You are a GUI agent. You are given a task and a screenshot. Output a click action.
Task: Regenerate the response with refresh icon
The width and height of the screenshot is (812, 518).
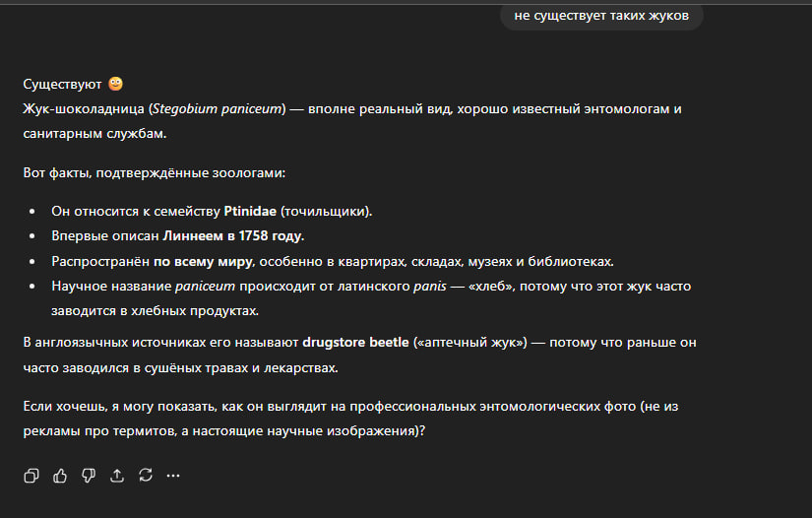(146, 476)
